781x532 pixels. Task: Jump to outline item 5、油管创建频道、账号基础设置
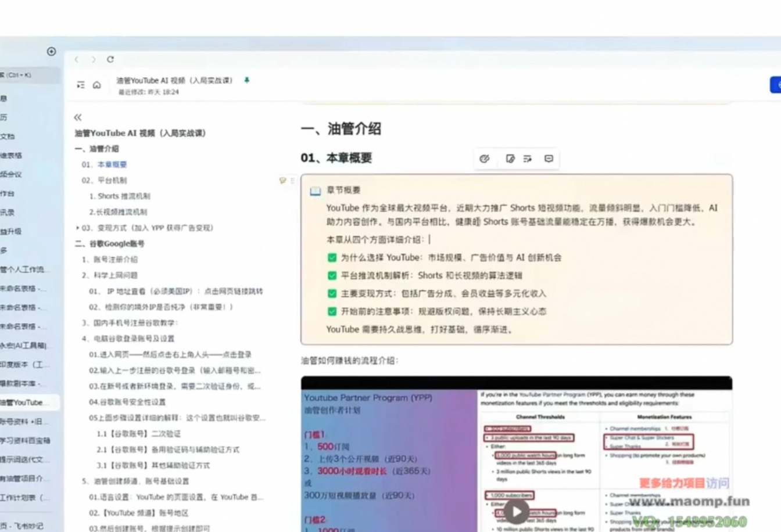click(x=135, y=481)
